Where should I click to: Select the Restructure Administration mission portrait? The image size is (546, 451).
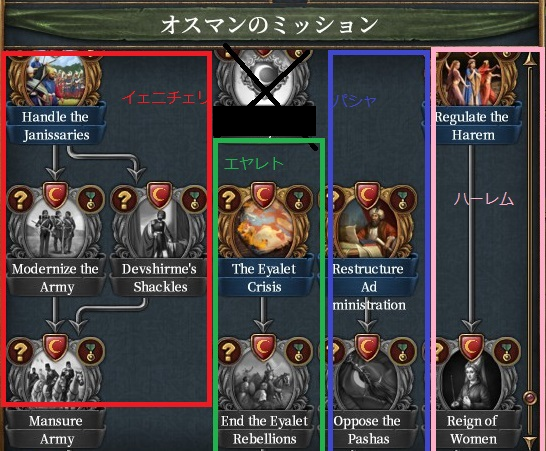[369, 230]
